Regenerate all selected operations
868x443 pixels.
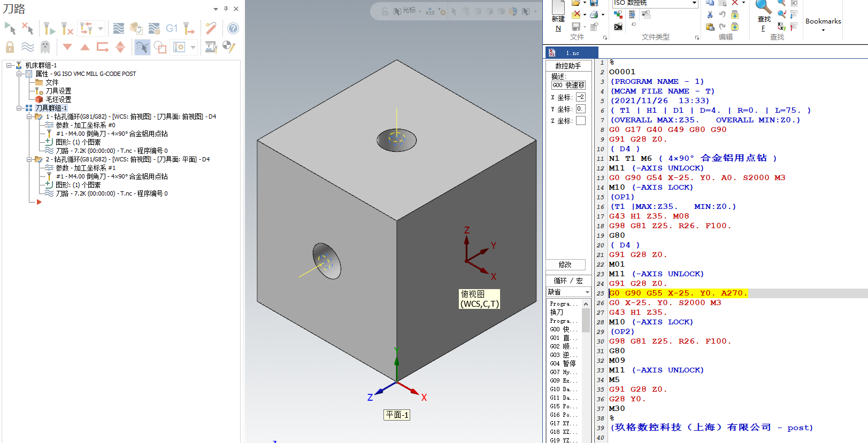coord(49,28)
